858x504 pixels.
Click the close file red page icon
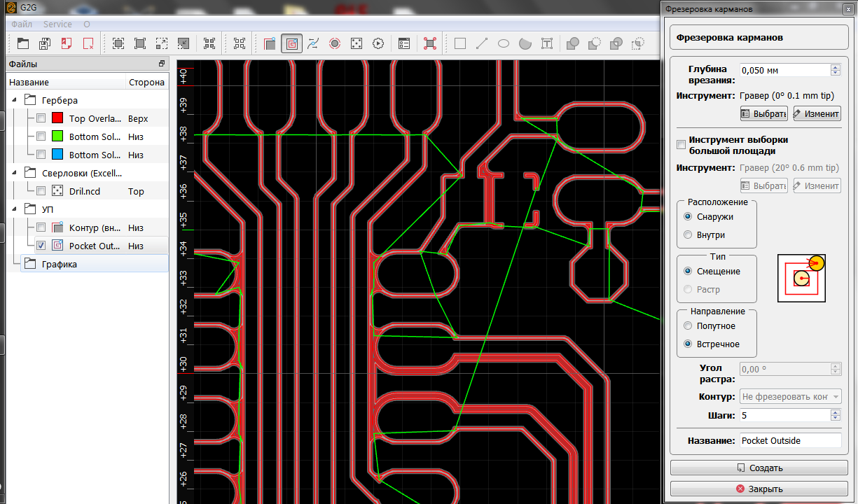pos(66,43)
